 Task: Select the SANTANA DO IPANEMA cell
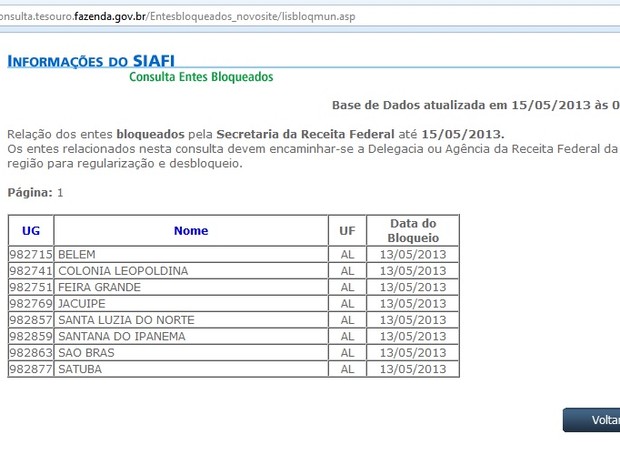[191, 336]
